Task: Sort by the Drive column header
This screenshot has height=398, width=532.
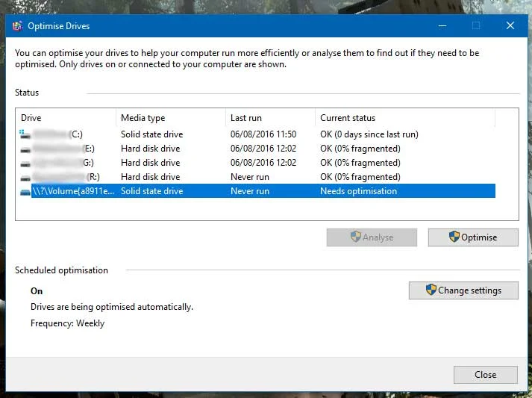Action: pos(66,118)
